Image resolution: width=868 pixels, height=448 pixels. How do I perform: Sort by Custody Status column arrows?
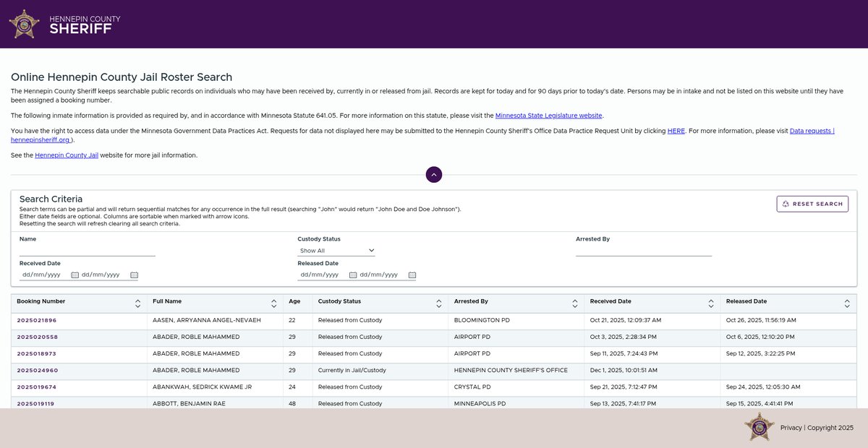(x=438, y=303)
